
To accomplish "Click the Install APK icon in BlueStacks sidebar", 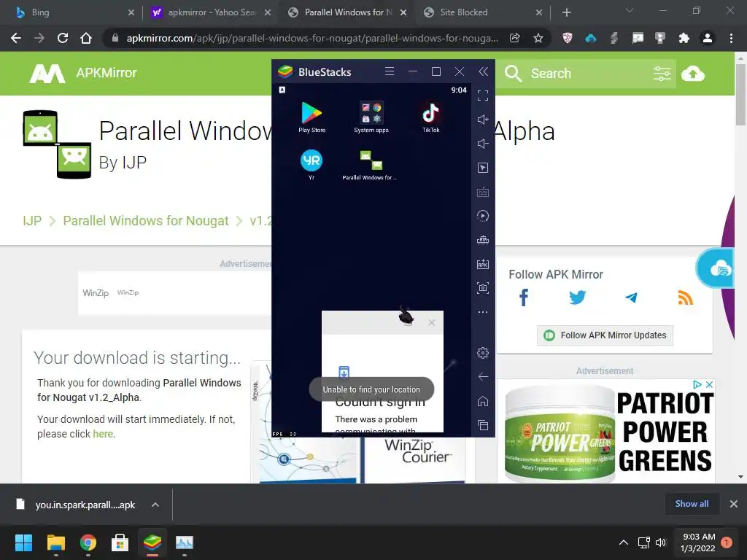I will [x=483, y=264].
